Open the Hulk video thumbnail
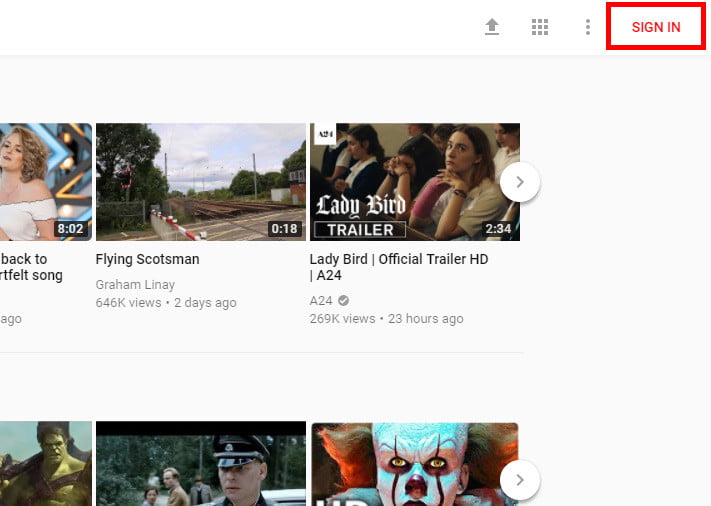 45,464
